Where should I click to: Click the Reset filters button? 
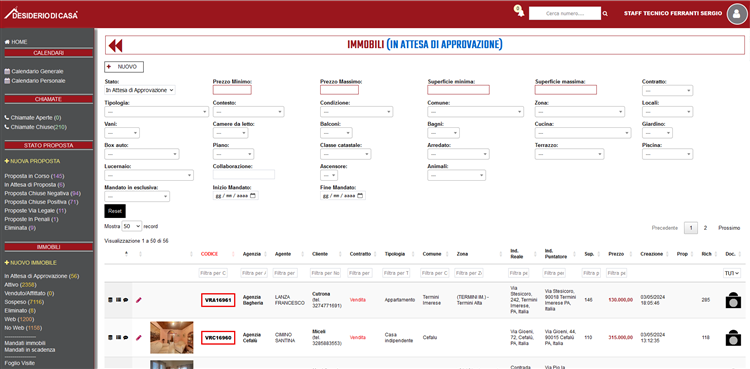(115, 211)
